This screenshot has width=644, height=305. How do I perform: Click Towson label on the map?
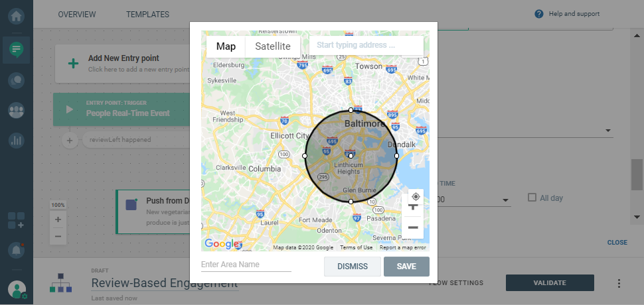tap(368, 66)
